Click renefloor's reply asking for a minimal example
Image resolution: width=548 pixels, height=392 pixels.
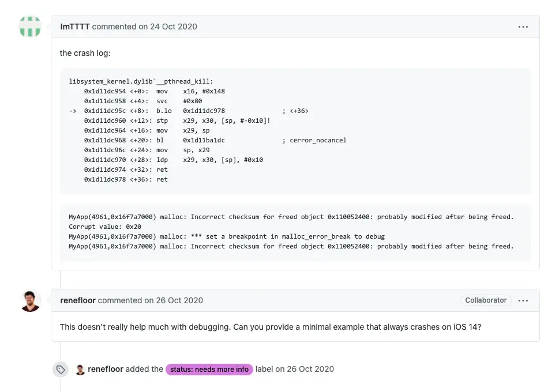click(270, 327)
